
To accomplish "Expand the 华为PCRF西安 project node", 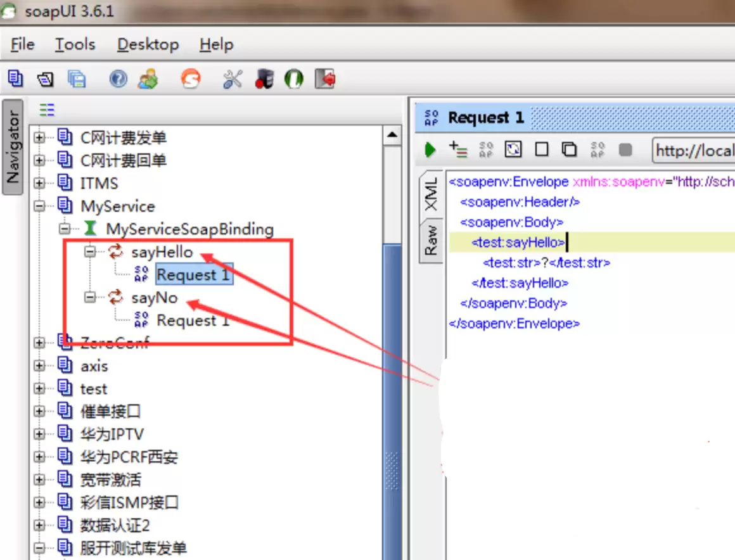I will click(x=39, y=457).
